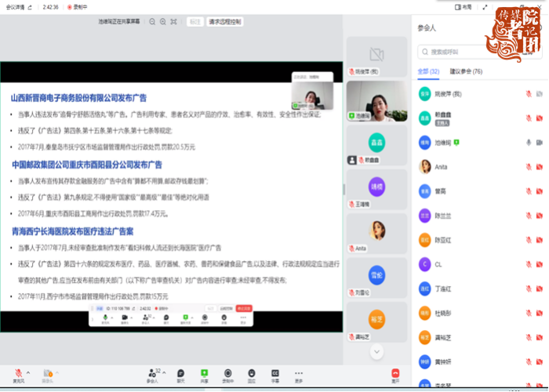Click the 标注 annotate button
This screenshot has width=549, height=392.
pos(195,22)
